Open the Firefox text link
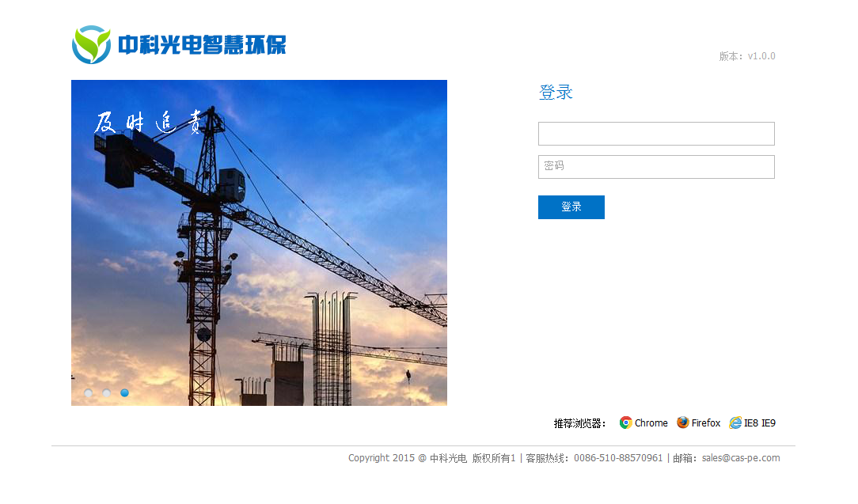858x504 pixels. pyautogui.click(x=706, y=423)
